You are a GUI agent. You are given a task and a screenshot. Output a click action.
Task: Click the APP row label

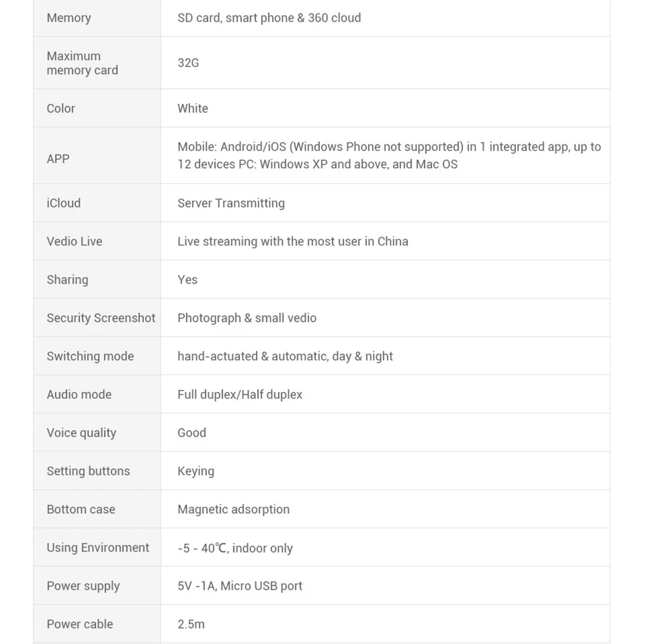click(x=58, y=159)
